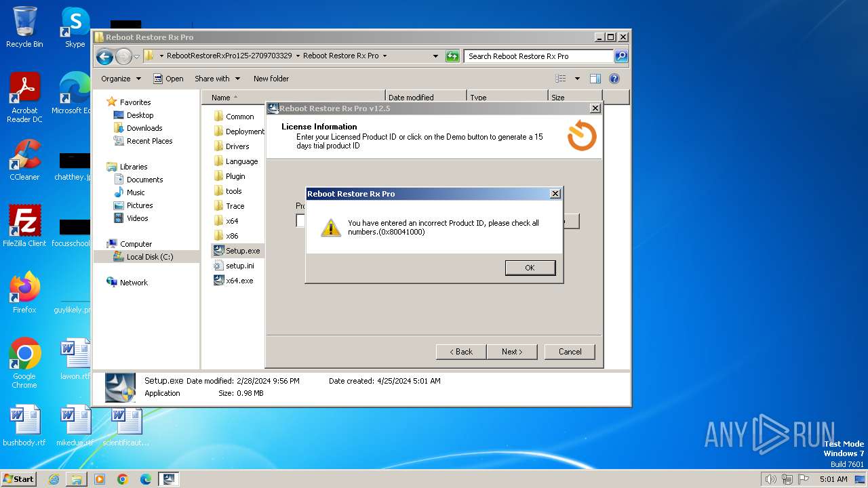Select the x64.exe file

[x=233, y=281]
